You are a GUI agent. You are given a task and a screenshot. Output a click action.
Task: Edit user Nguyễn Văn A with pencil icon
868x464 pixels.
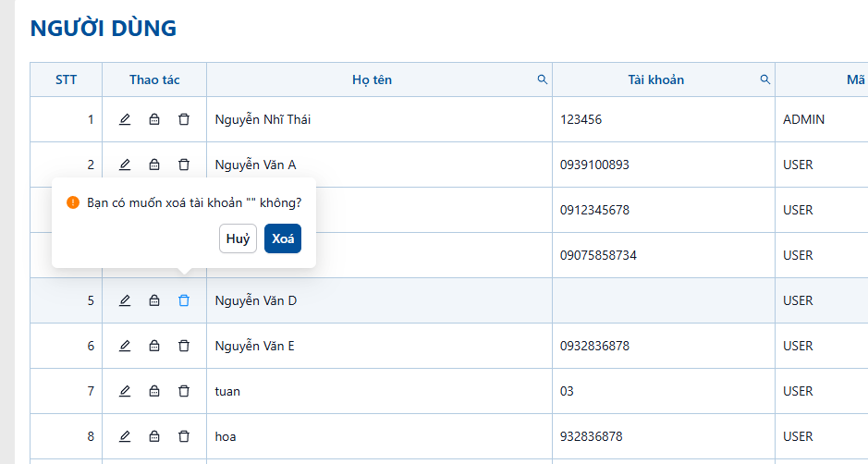tap(125, 165)
